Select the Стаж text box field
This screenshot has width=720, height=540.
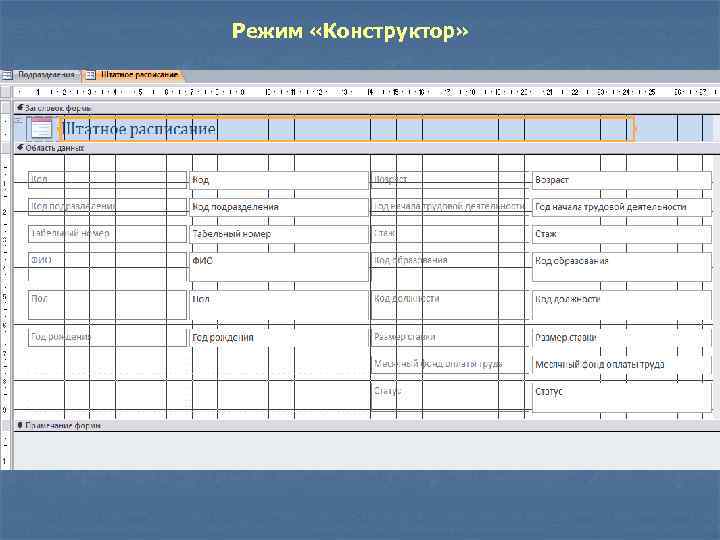tap(622, 234)
